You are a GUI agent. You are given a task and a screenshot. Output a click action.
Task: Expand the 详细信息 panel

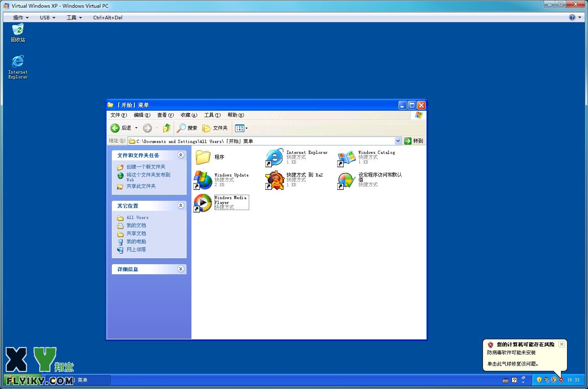181,269
